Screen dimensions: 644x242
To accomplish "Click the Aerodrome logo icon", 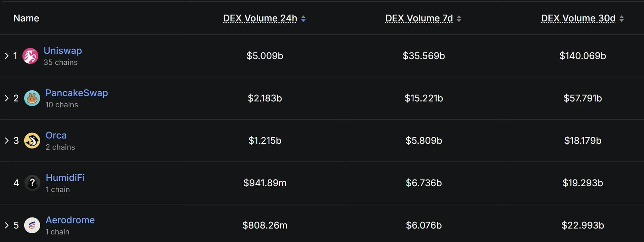I will (x=32, y=225).
